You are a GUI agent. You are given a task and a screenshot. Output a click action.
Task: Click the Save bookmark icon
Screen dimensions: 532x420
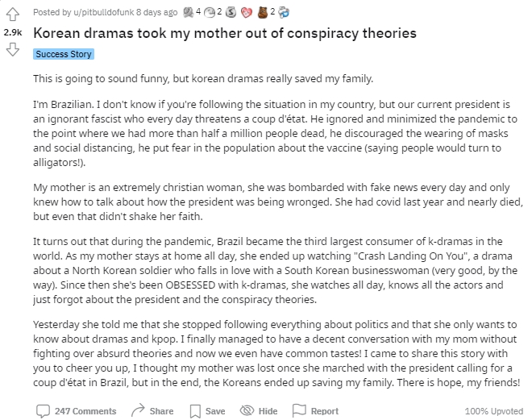pyautogui.click(x=195, y=411)
